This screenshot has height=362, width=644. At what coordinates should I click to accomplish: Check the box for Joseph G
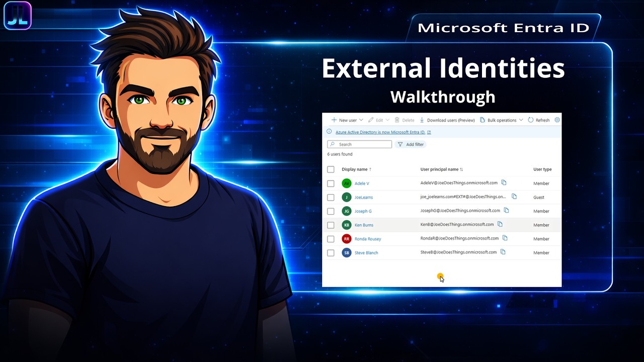click(331, 211)
